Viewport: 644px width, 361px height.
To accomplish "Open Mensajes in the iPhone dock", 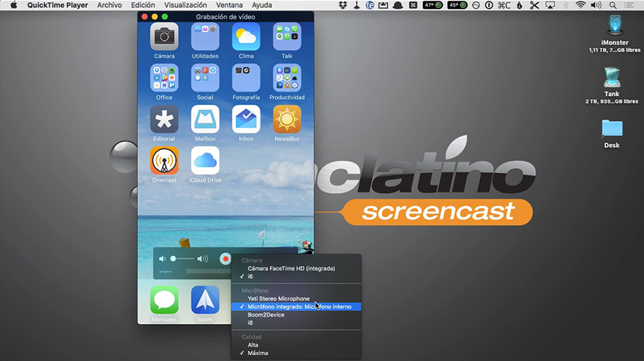I will click(165, 300).
